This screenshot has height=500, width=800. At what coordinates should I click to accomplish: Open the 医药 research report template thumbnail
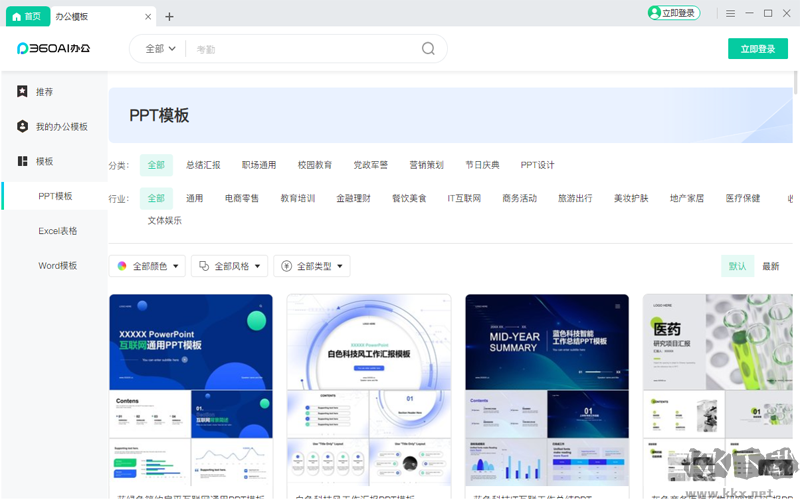(x=720, y=340)
